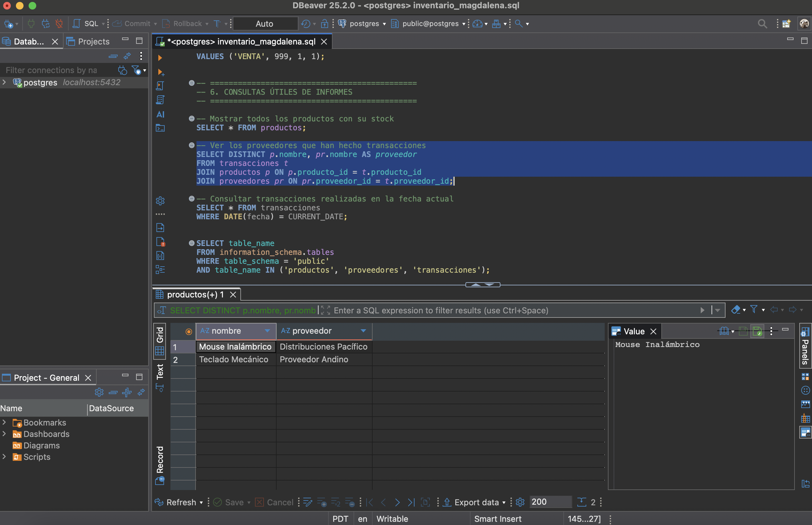Select Distribuciones Pacífico cell
This screenshot has width=812, height=525.
324,347
